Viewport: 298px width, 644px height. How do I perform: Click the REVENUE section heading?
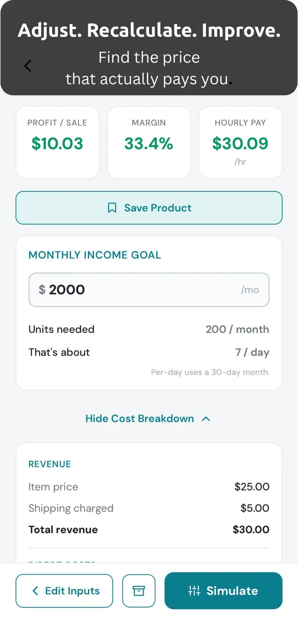click(x=50, y=464)
